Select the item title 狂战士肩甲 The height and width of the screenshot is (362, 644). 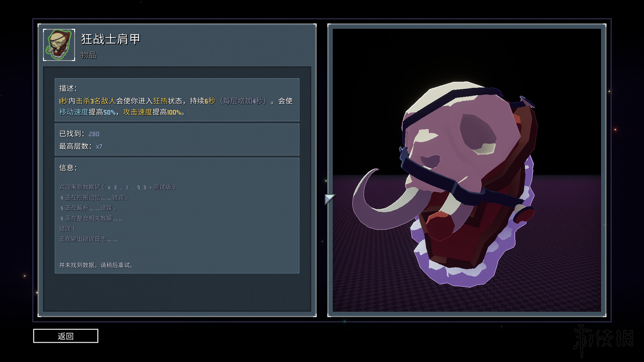coord(111,39)
